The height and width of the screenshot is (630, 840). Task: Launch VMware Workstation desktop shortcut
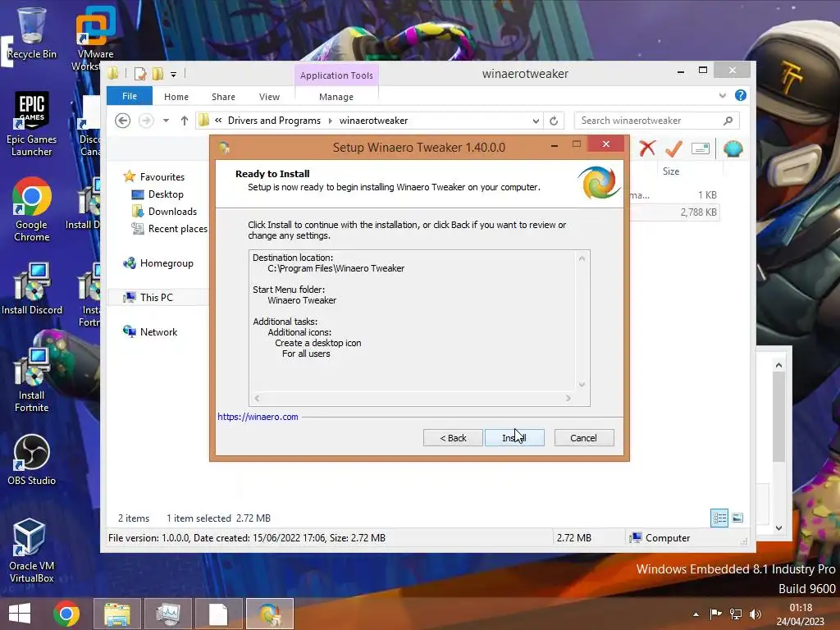pyautogui.click(x=95, y=38)
